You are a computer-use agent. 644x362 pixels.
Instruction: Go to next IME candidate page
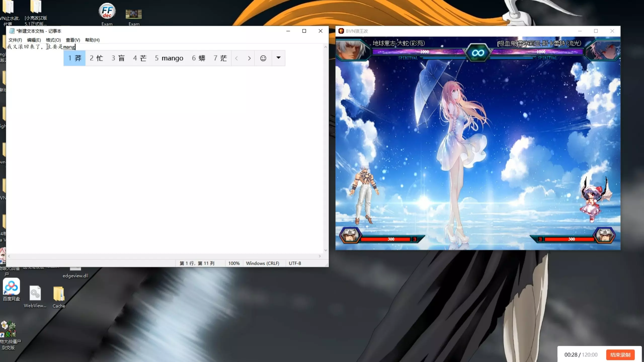click(x=249, y=58)
